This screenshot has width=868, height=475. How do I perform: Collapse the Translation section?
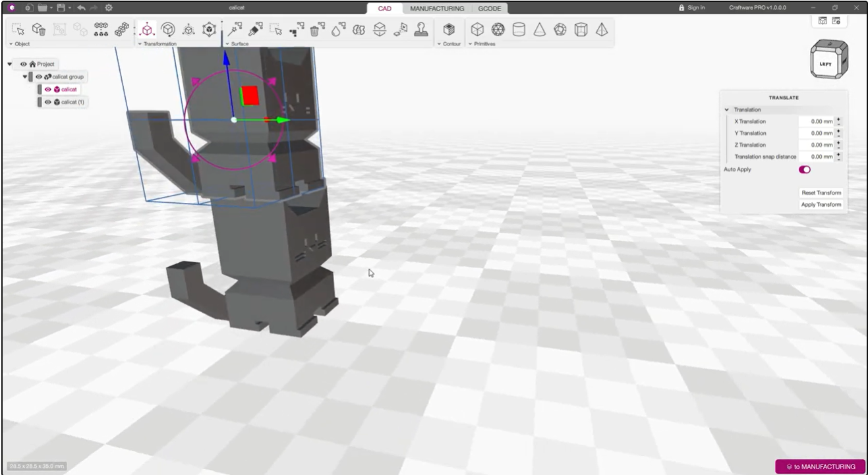(x=727, y=110)
